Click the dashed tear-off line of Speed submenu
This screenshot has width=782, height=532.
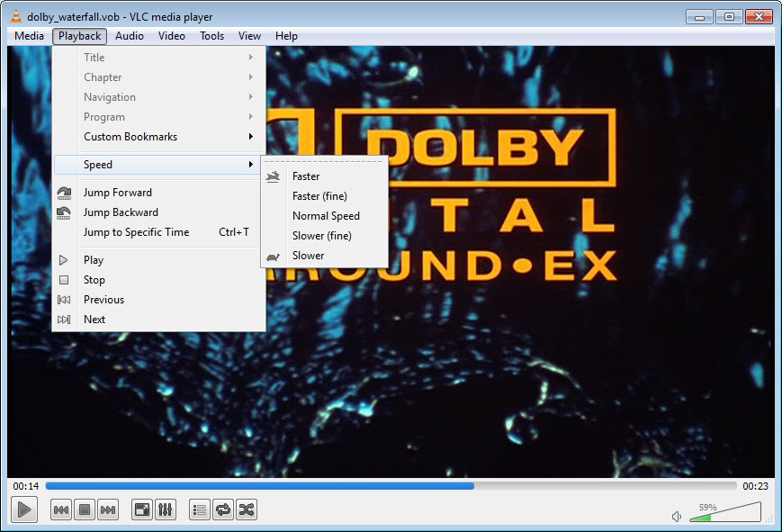(324, 162)
